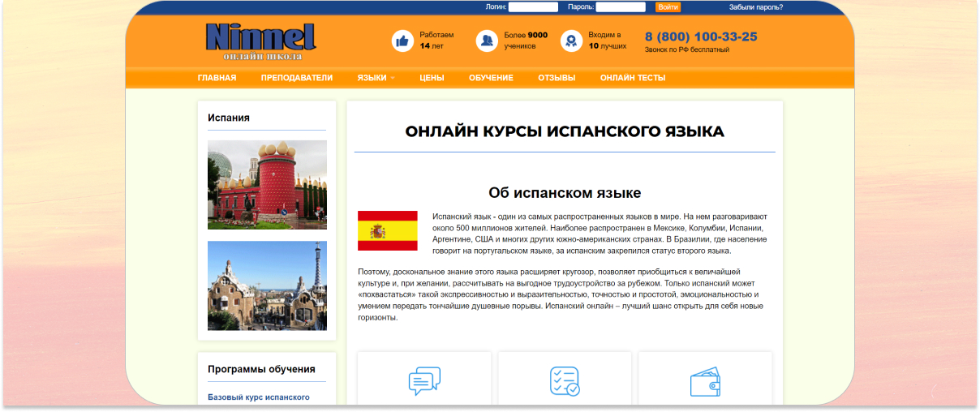Viewport: 980px width, 412px height.
Task: Open the red Dalí museum photo
Action: point(267,185)
